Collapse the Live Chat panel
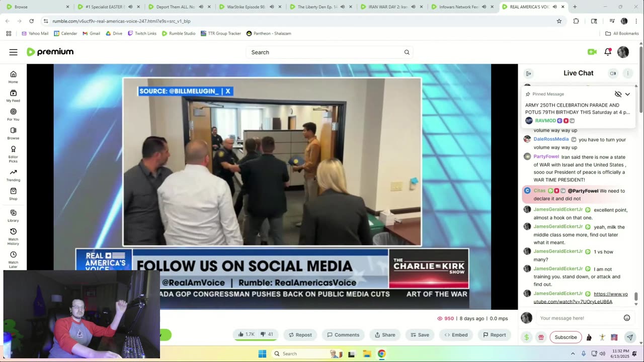The height and width of the screenshot is (362, 644). 528,73
